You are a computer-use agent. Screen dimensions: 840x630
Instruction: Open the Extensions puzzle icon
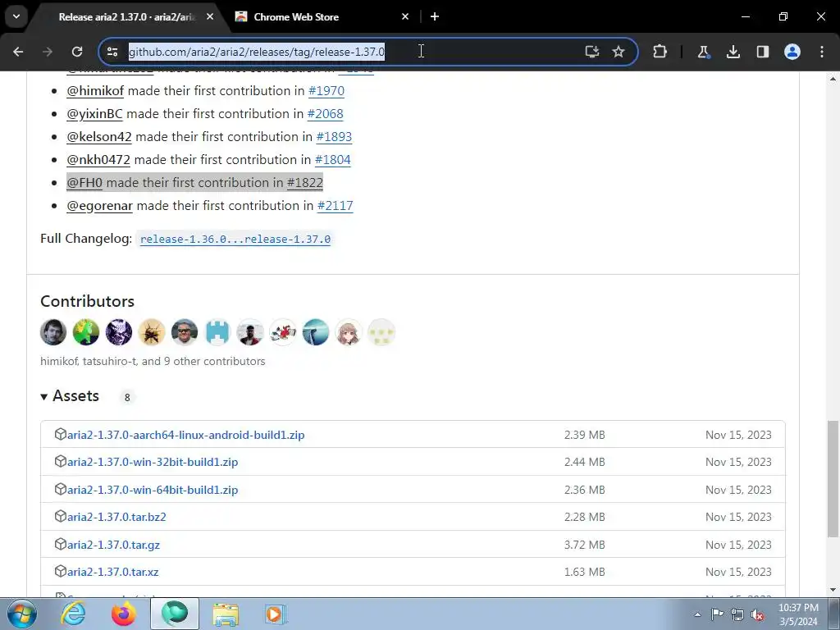tap(660, 52)
